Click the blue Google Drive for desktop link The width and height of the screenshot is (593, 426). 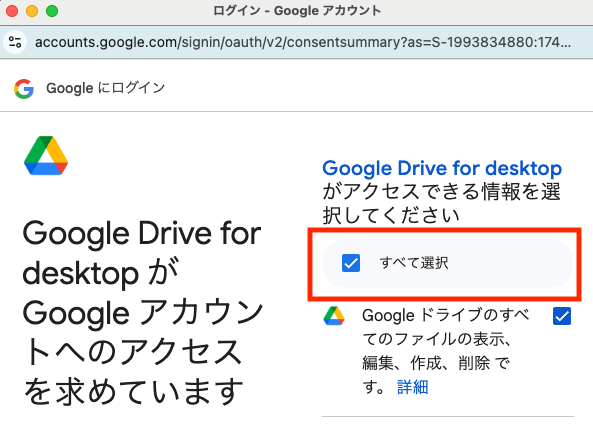442,168
